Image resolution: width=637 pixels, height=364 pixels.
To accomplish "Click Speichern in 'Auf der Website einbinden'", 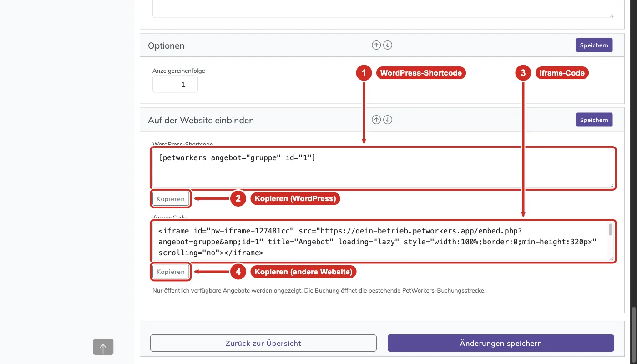I will pyautogui.click(x=594, y=120).
